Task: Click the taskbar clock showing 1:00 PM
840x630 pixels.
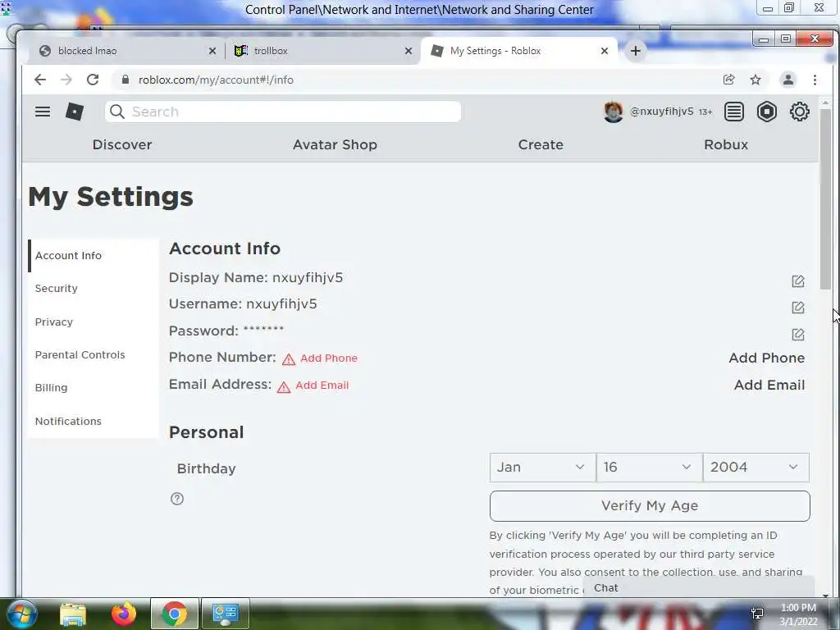Action: pos(798,614)
